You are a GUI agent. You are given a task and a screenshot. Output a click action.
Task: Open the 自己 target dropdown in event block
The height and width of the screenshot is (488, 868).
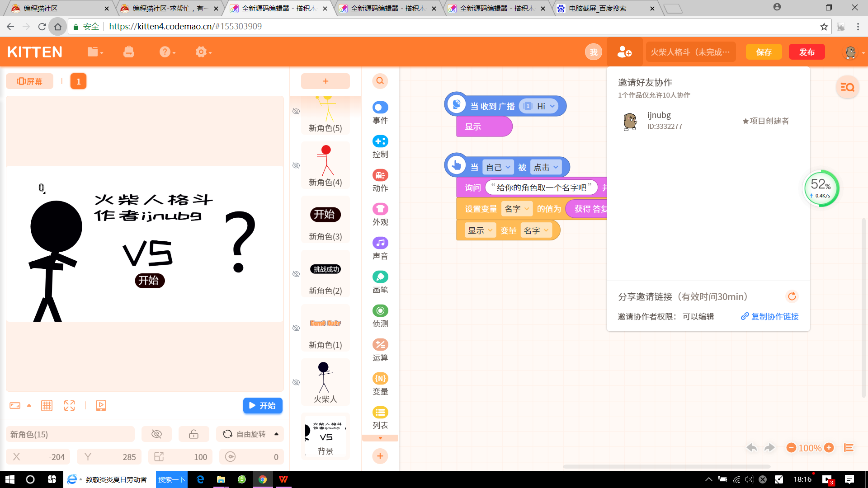click(498, 167)
